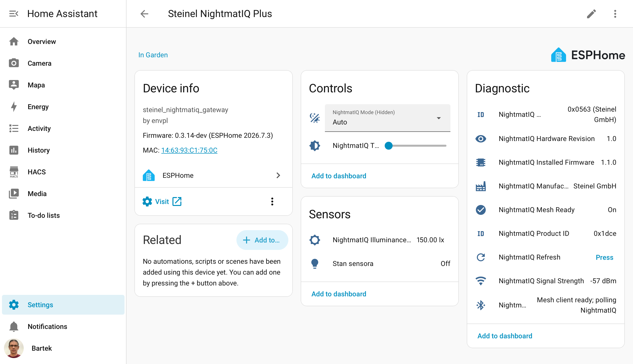Click the brightness threshold icon
The height and width of the screenshot is (364, 633).
315,145
